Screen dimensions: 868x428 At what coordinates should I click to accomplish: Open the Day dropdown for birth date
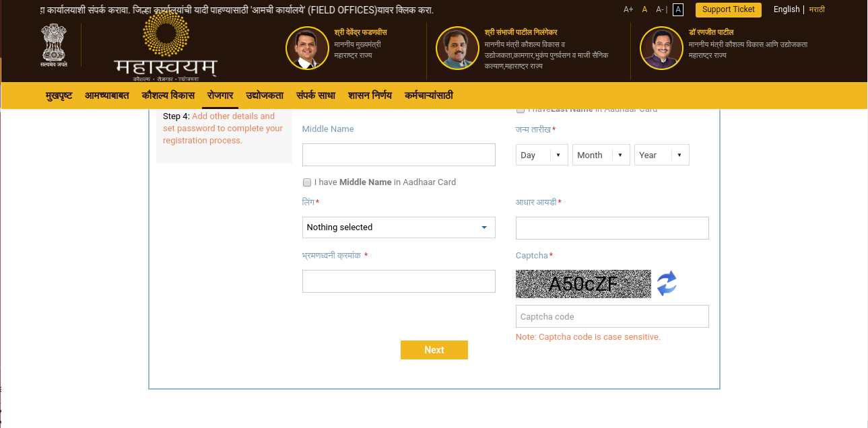tap(541, 155)
